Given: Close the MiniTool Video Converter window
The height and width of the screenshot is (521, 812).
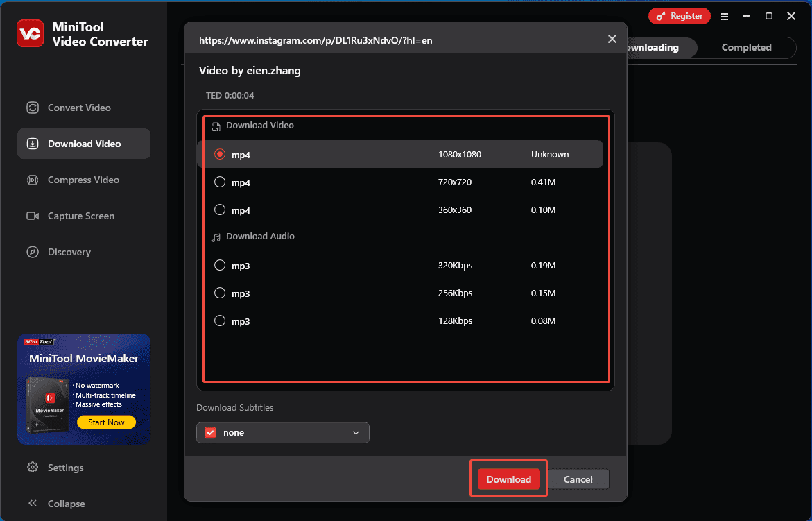Looking at the screenshot, I should (791, 16).
